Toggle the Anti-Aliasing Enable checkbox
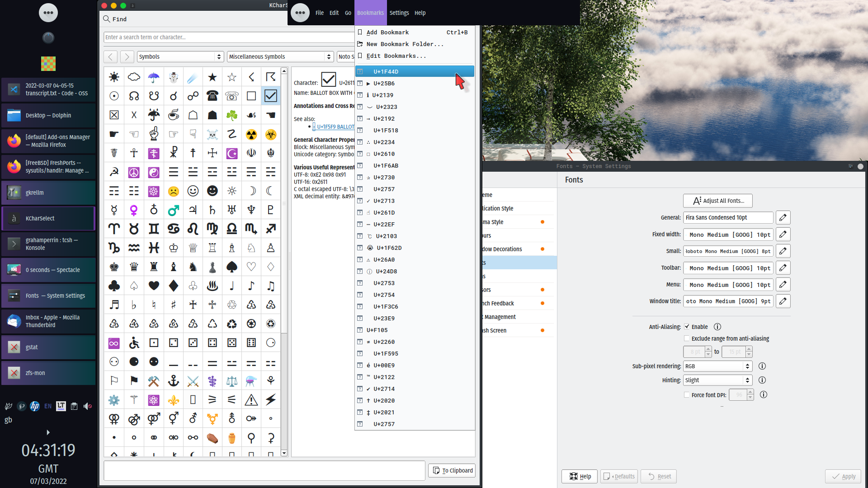Screen dimensions: 868x488 pyautogui.click(x=687, y=326)
